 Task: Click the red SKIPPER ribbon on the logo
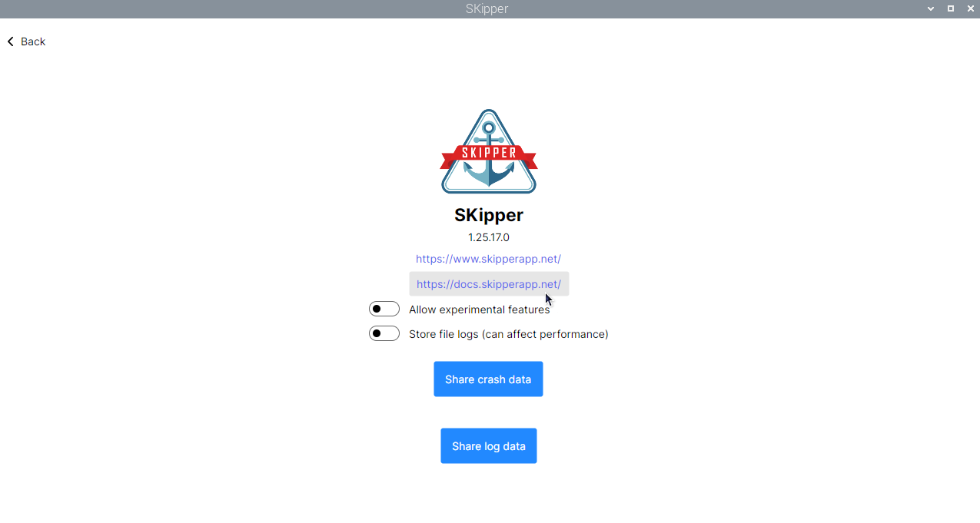[x=489, y=153]
